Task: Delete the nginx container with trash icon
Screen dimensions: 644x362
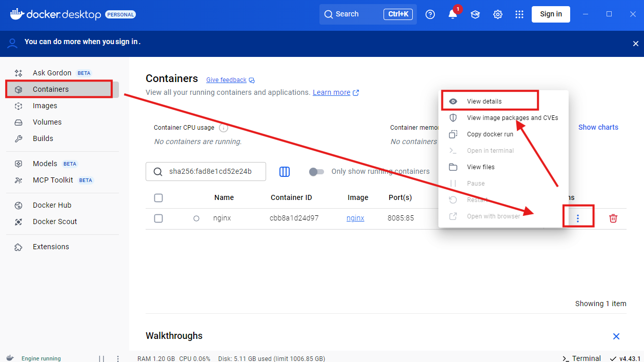Action: click(613, 218)
